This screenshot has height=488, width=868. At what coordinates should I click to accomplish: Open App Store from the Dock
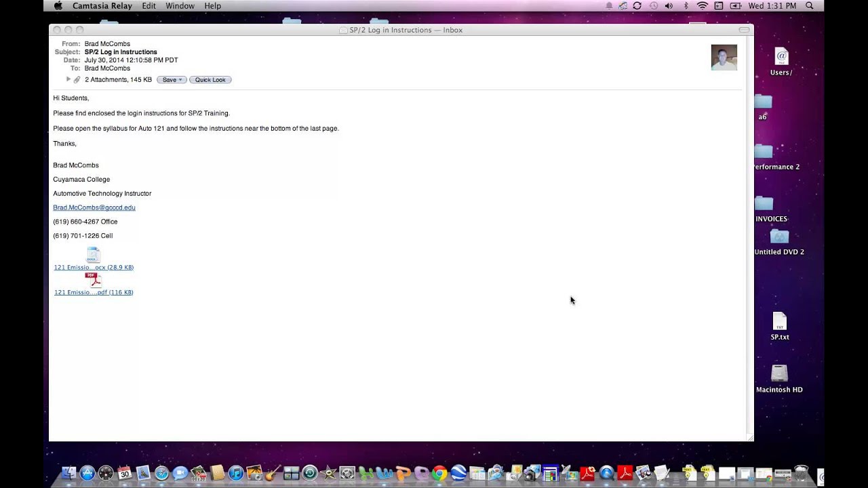(87, 473)
